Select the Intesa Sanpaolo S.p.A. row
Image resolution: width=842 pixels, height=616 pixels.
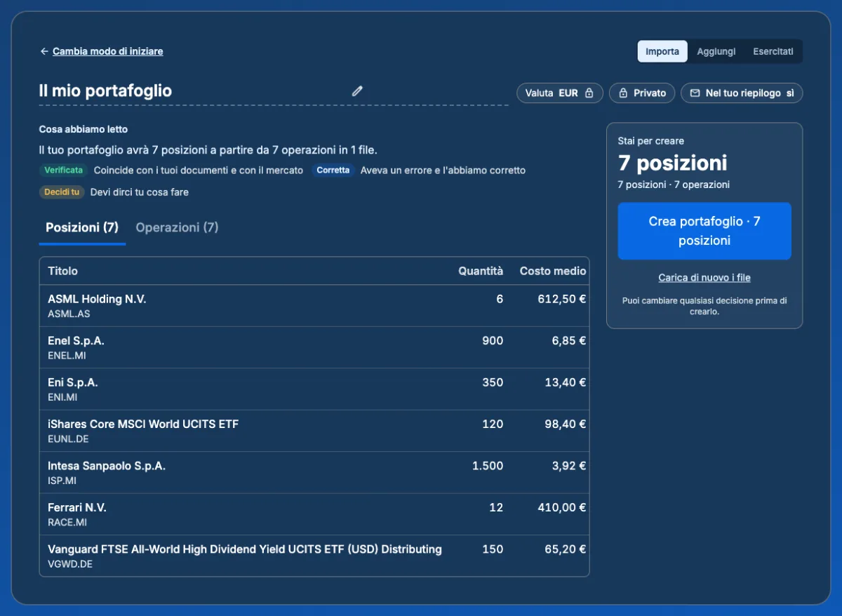point(314,473)
